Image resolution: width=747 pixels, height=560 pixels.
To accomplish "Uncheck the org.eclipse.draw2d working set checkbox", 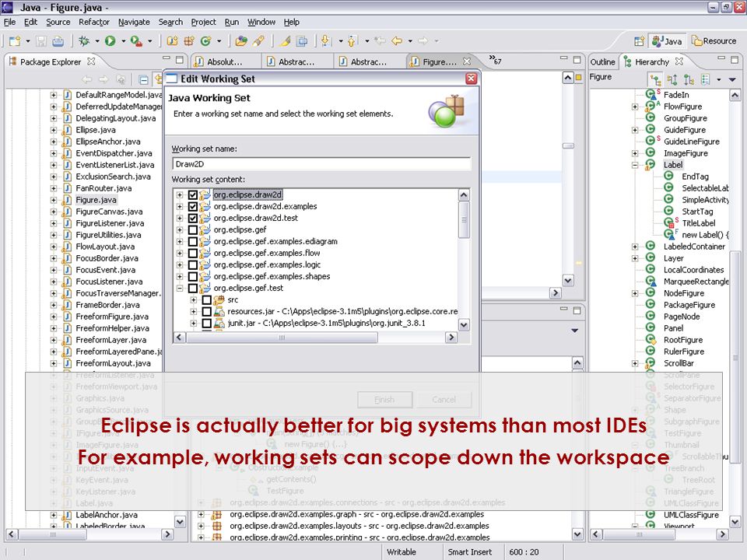I will pos(193,194).
